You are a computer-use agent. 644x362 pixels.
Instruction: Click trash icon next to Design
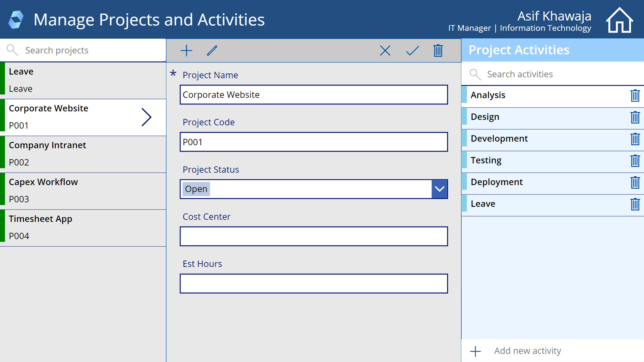click(635, 117)
